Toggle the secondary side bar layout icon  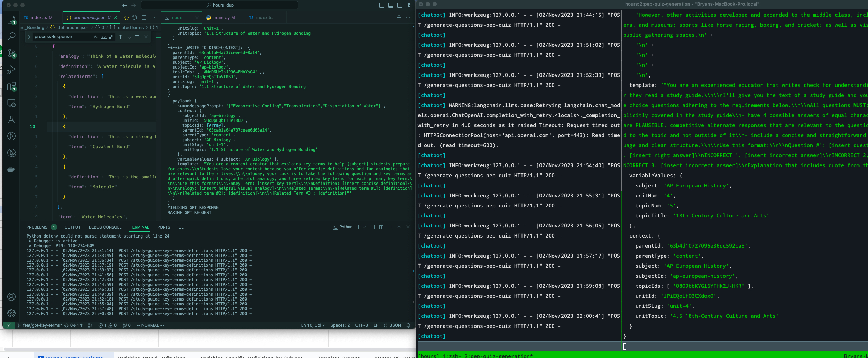pos(400,5)
